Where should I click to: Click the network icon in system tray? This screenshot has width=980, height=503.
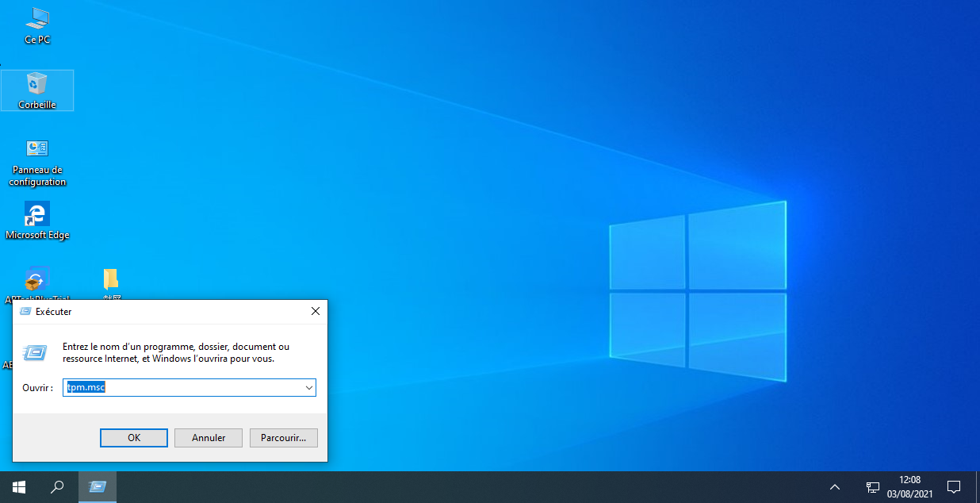point(872,486)
